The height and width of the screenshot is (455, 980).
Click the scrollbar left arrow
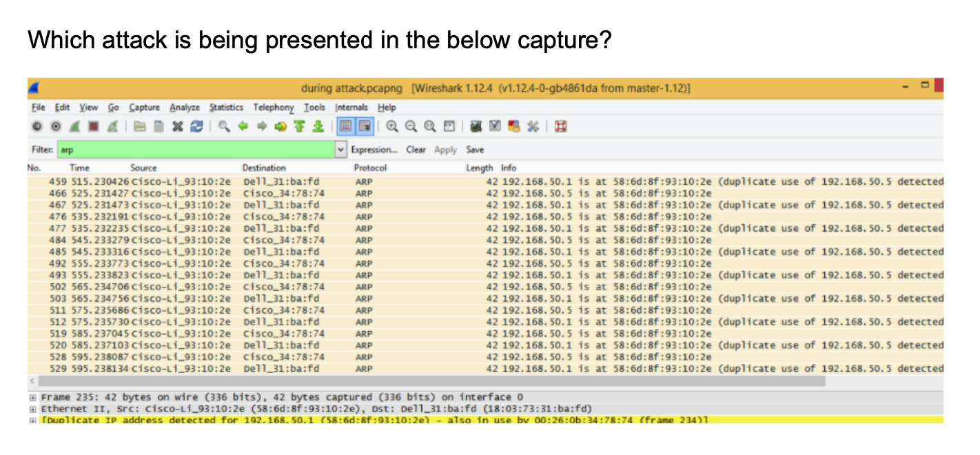pyautogui.click(x=32, y=381)
